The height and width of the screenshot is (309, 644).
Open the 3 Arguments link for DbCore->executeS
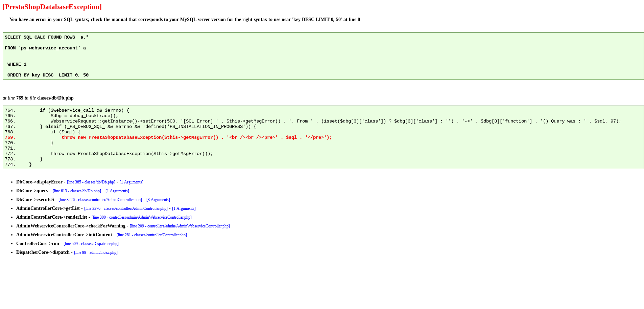[x=158, y=199]
